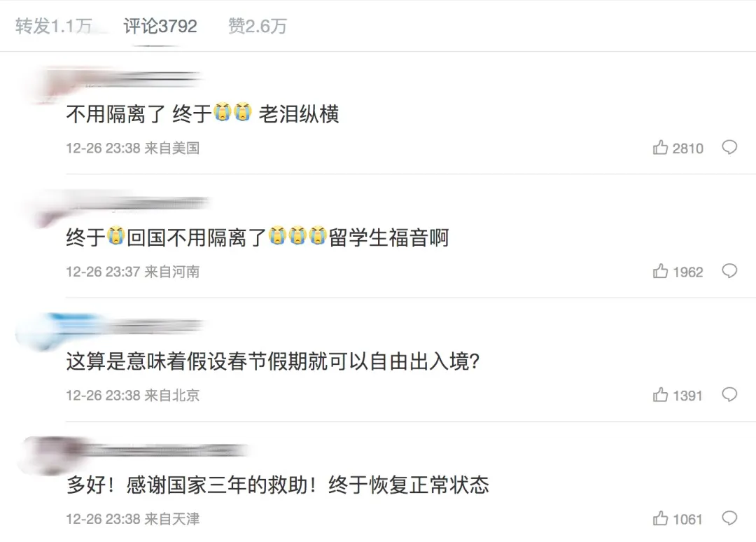Reply to the 老泪纵横 comment
This screenshot has height=542, width=756.
click(729, 148)
